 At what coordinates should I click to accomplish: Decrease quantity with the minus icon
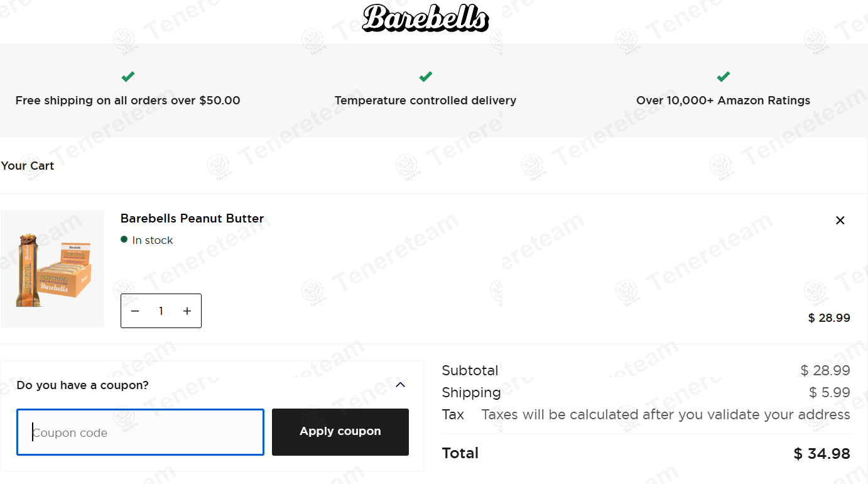[135, 311]
